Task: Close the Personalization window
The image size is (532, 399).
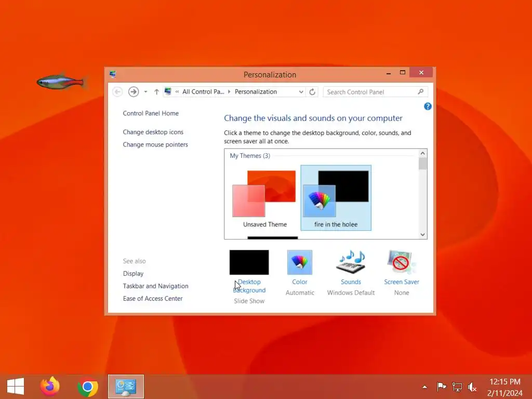Action: 421,73
